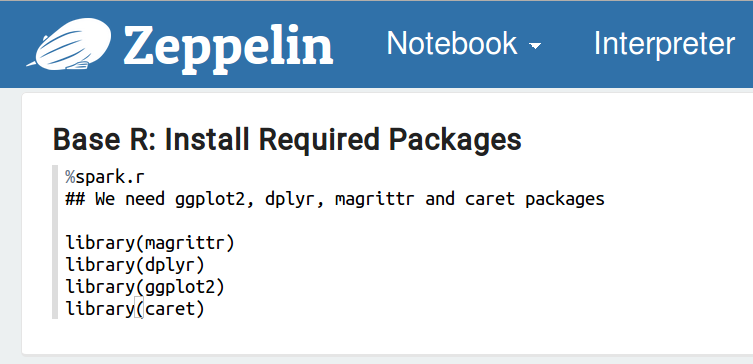This screenshot has height=364, width=753.
Task: Click the Zeppelin blimp logo icon
Action: point(68,44)
